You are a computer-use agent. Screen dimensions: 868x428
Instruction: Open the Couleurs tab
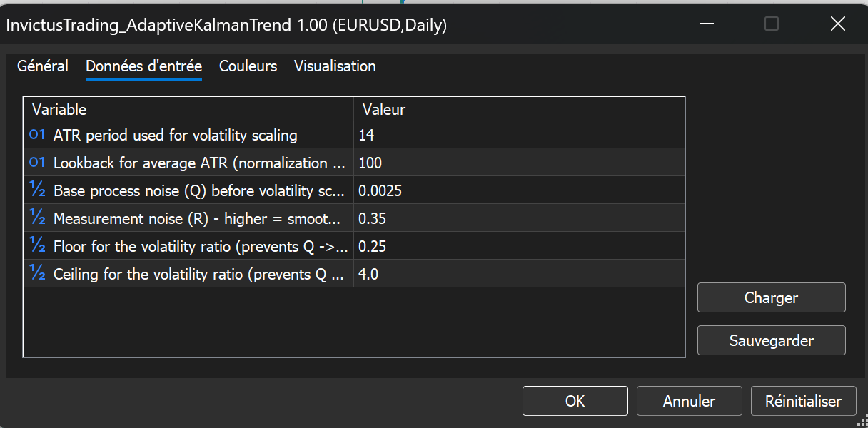[248, 66]
